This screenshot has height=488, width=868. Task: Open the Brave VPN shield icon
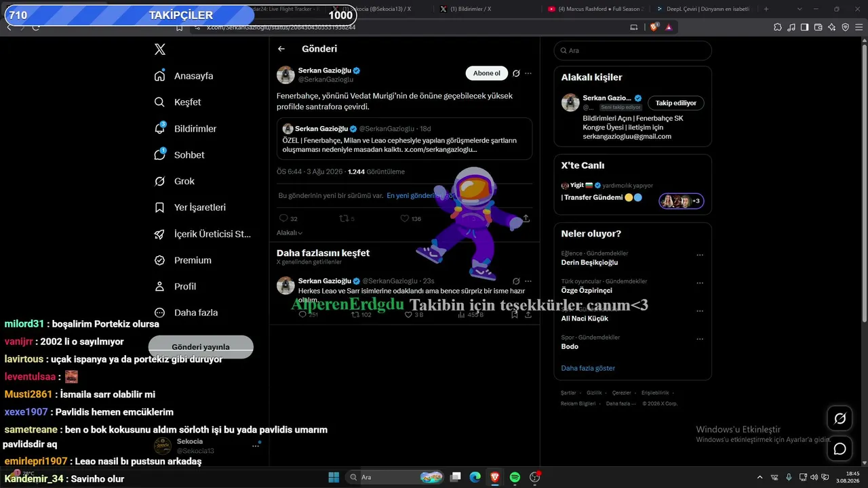846,27
